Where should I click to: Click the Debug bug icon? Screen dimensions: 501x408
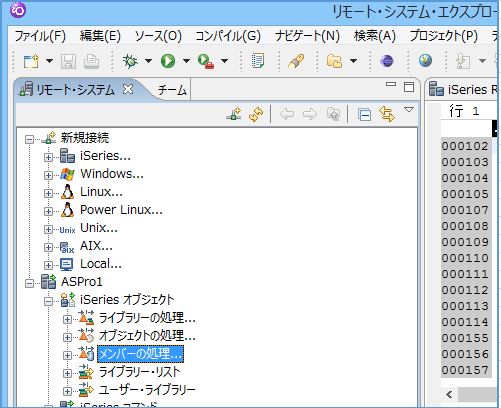tap(130, 61)
